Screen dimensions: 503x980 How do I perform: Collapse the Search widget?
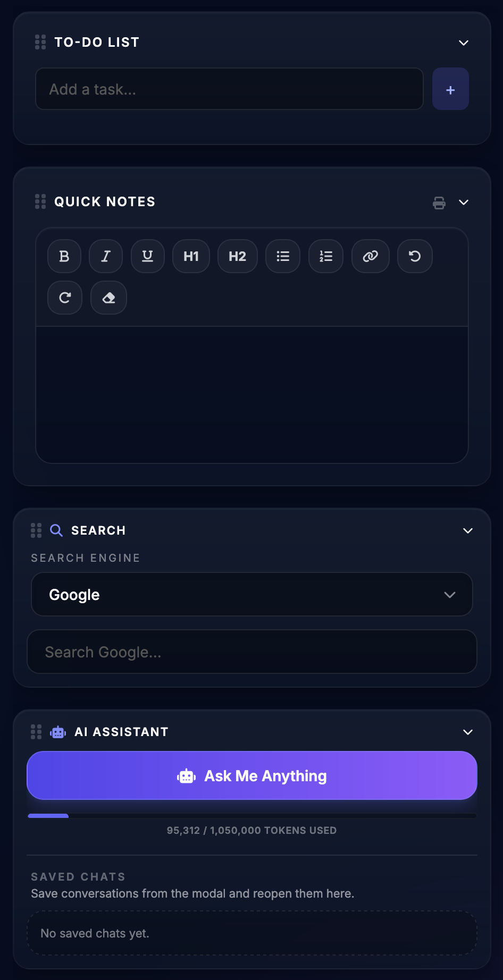pyautogui.click(x=467, y=530)
